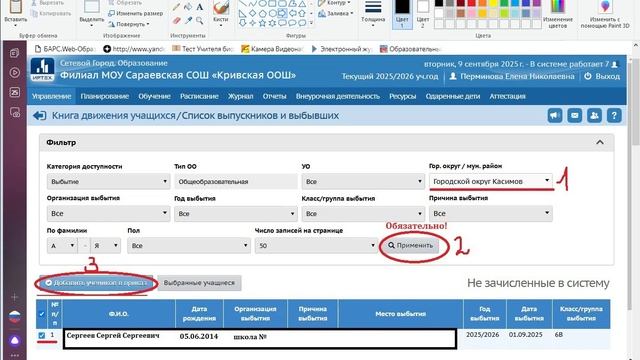Open the Отчеты menu

tap(274, 96)
